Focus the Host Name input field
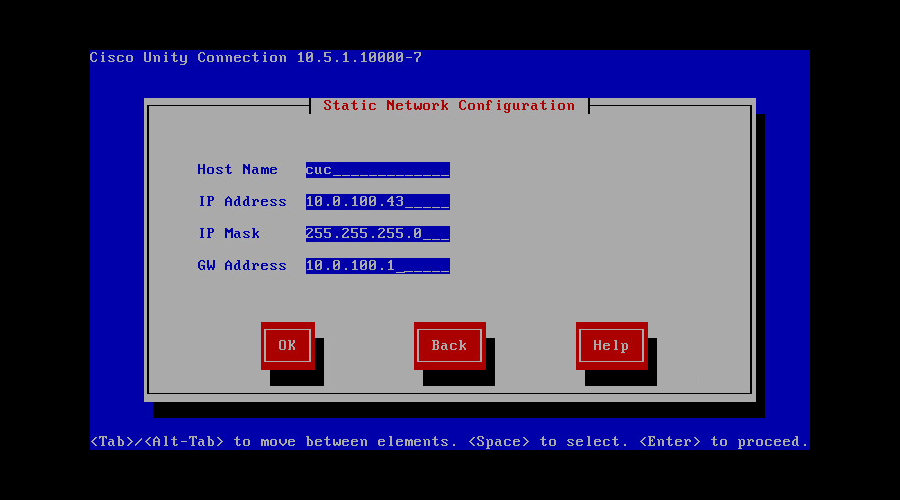 coord(378,170)
